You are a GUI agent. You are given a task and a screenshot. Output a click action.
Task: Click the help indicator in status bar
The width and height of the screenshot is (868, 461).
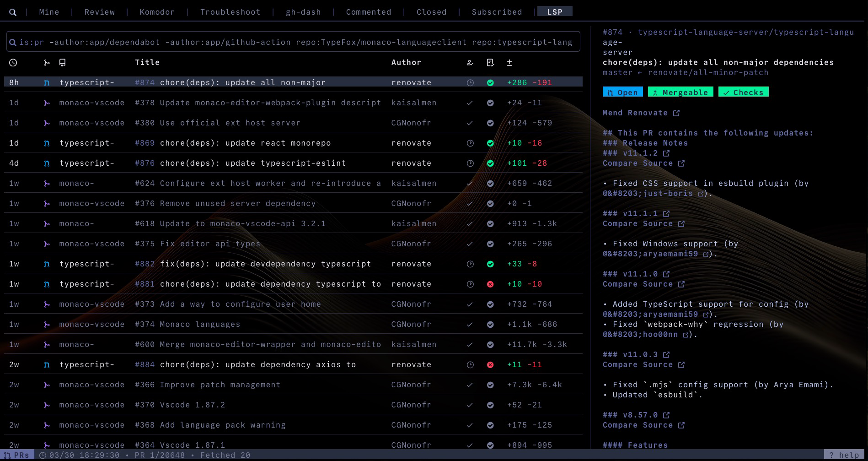(x=844, y=455)
